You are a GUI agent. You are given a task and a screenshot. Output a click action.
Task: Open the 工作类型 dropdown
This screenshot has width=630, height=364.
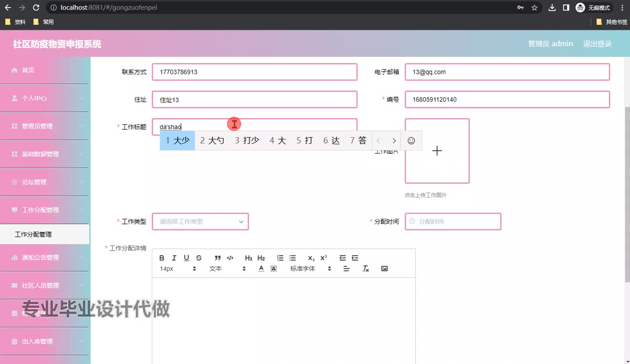pos(200,222)
